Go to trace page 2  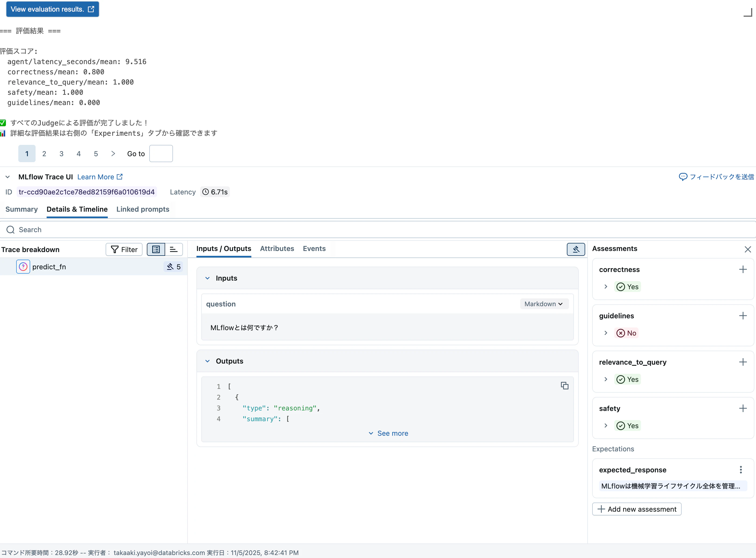44,154
